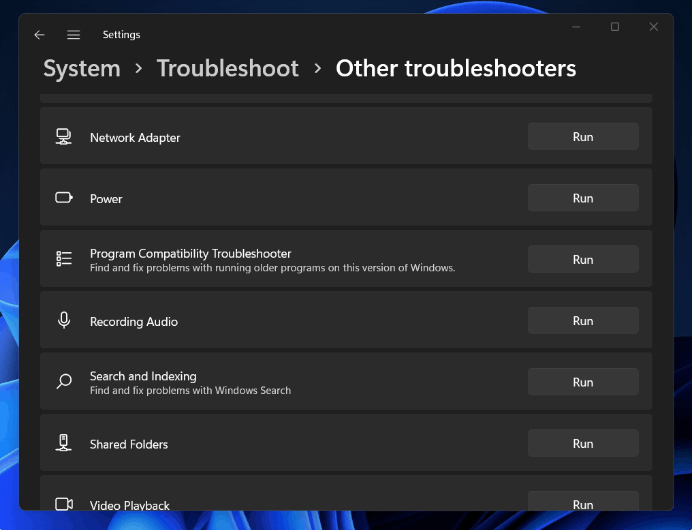Run the Recording Audio troubleshooter

[x=583, y=321]
